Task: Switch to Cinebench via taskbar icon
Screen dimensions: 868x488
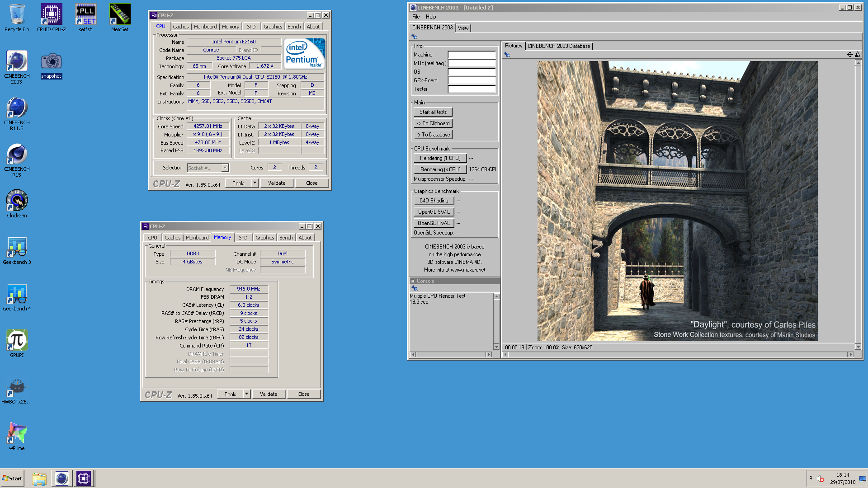Action: coord(62,479)
